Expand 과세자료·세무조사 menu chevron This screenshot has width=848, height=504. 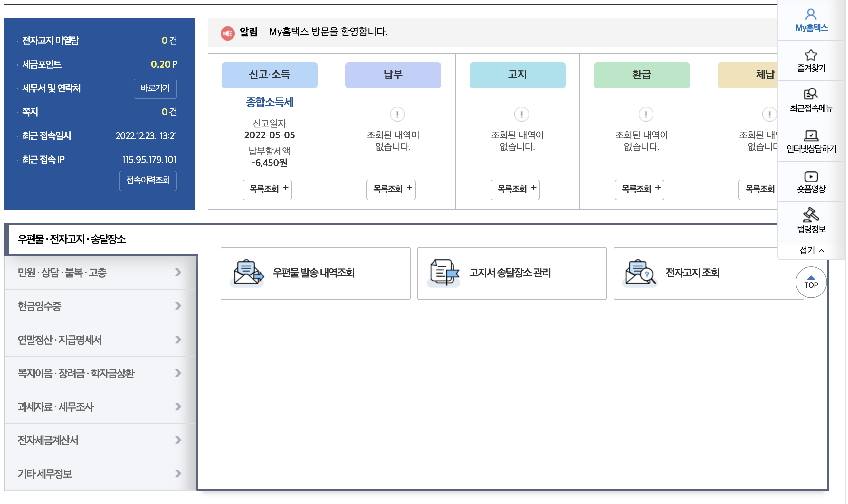[x=178, y=406]
